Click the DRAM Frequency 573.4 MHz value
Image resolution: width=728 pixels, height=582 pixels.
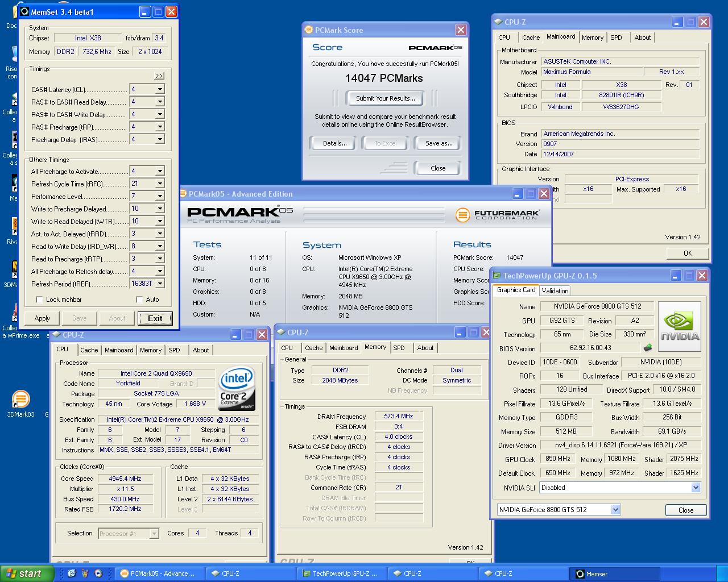click(398, 416)
